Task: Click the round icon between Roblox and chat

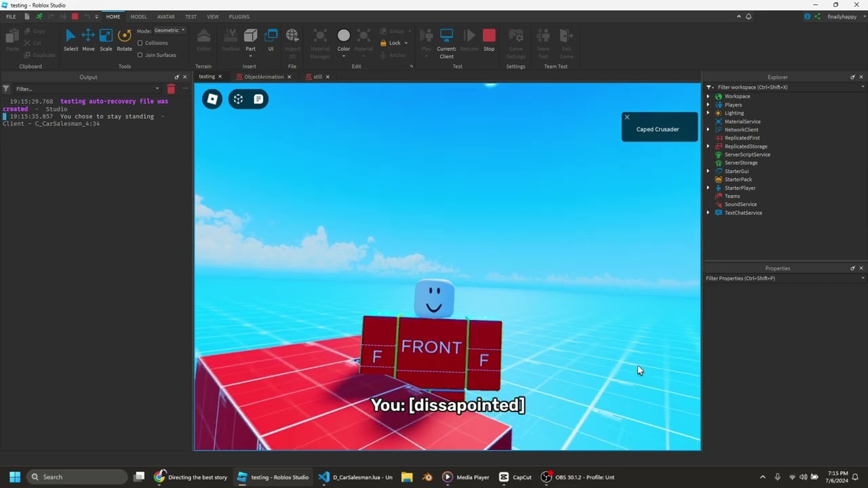Action: (238, 100)
